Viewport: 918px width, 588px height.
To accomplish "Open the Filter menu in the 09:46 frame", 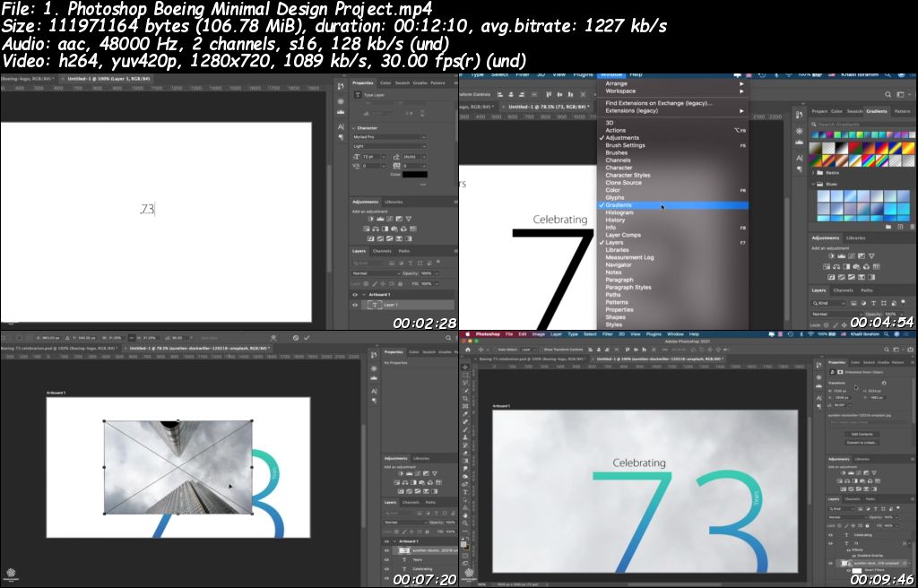I will tap(607, 333).
